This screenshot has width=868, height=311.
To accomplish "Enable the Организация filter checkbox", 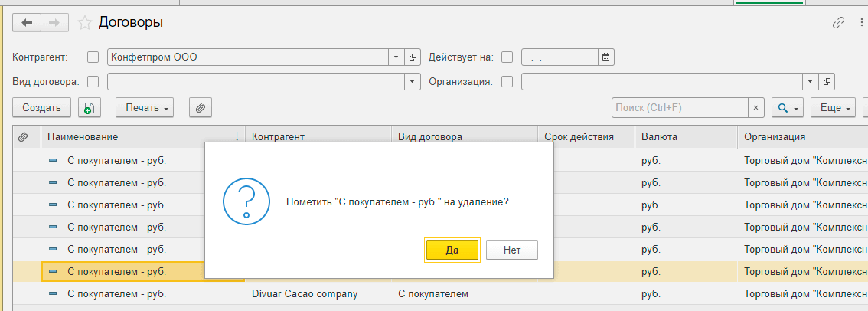I will pyautogui.click(x=507, y=81).
